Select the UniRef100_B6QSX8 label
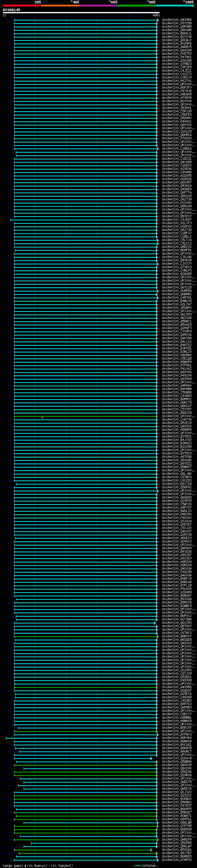The width and height of the screenshot is (197, 868). pos(177,413)
